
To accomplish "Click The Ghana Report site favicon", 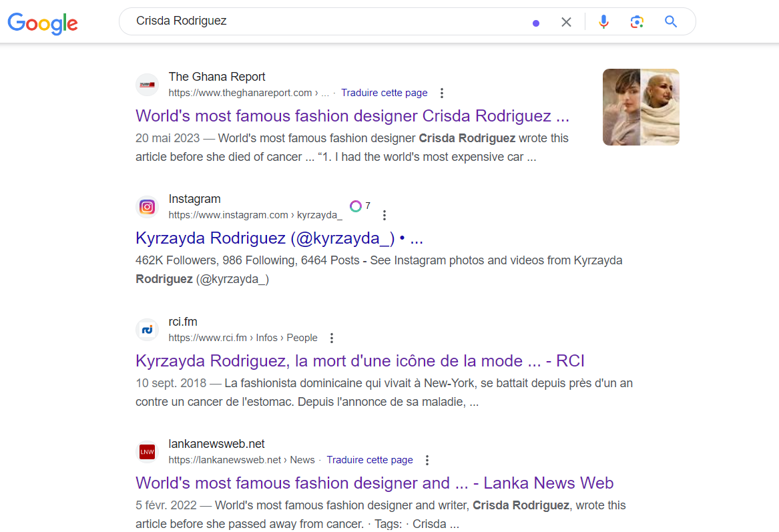I will 147,85.
